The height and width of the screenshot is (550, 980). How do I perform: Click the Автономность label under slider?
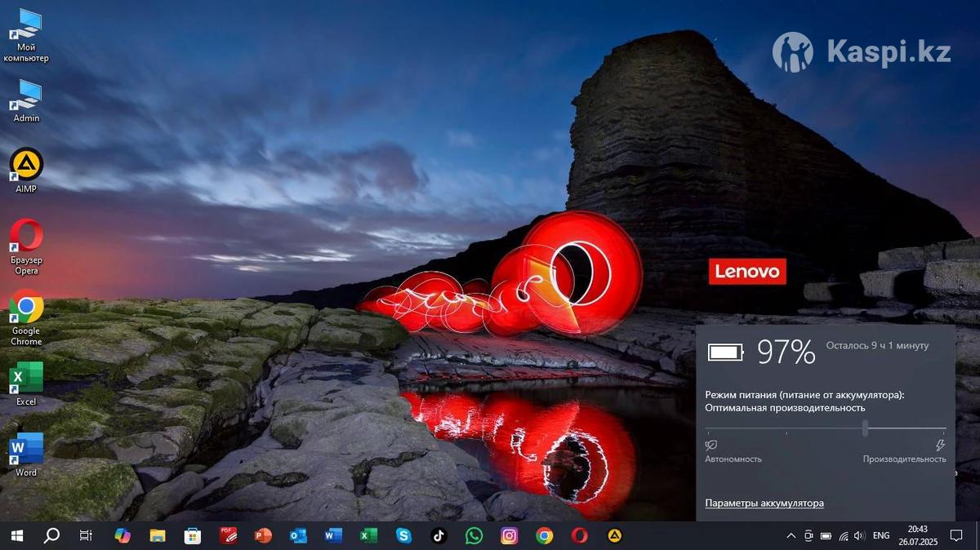click(x=733, y=459)
